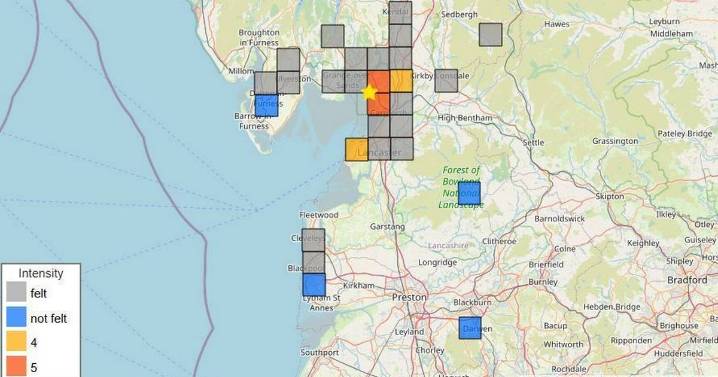Click the Grassington town label
The height and width of the screenshot is (377, 718).
[615, 141]
